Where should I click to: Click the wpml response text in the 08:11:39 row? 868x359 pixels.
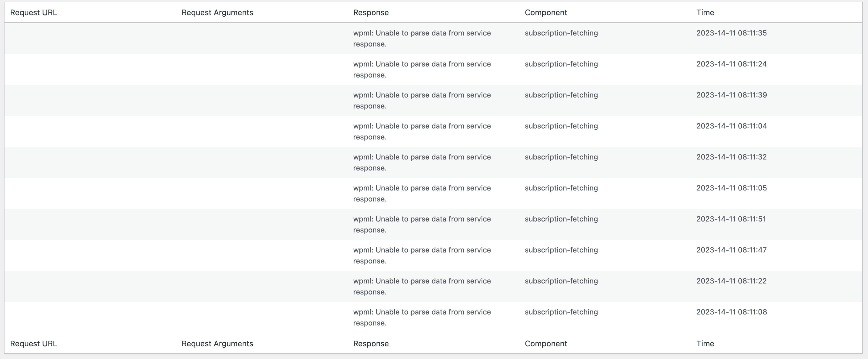pyautogui.click(x=422, y=101)
